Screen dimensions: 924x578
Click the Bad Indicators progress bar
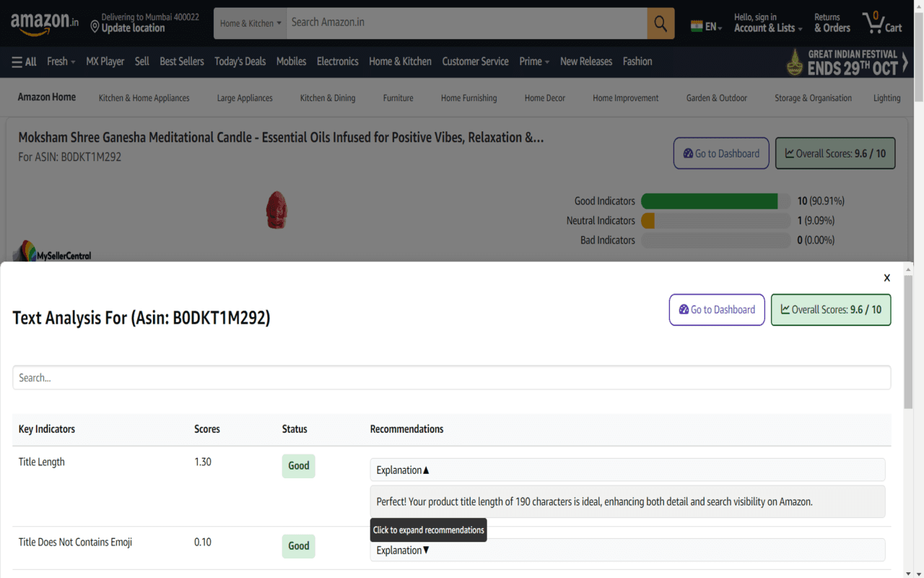pos(715,240)
